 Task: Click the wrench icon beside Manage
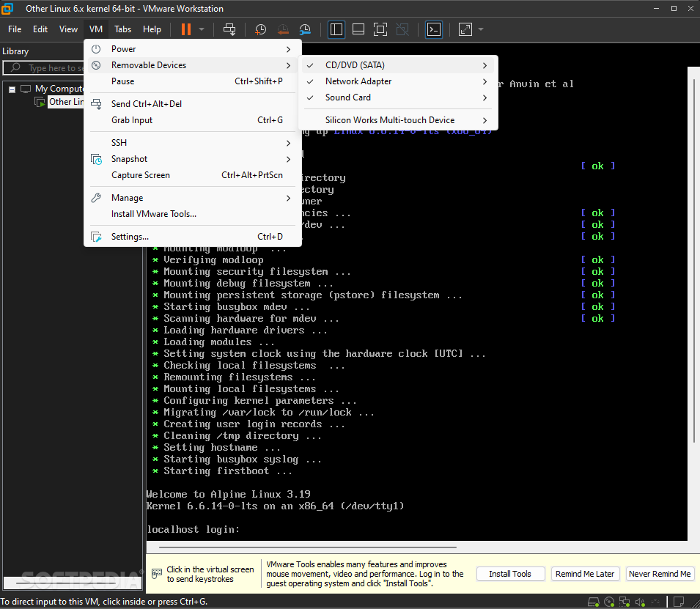click(x=96, y=198)
